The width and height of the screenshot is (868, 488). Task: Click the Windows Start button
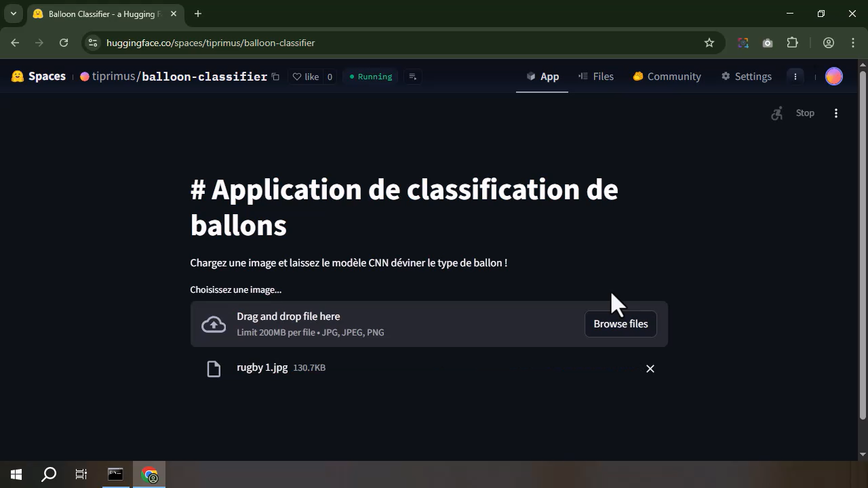tap(15, 474)
